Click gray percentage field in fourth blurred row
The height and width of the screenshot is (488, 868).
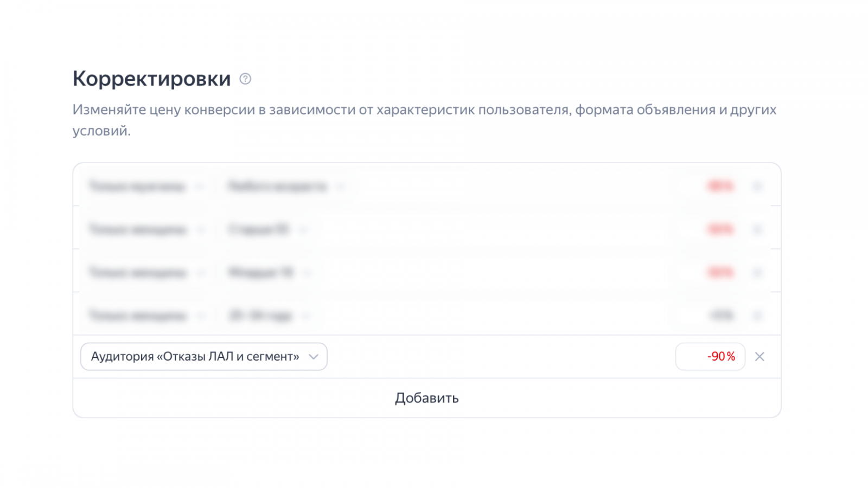pos(711,315)
